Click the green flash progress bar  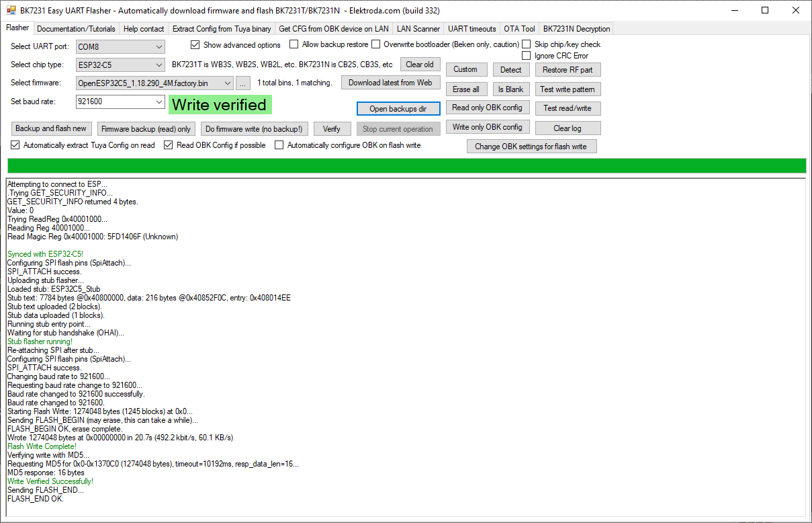(x=406, y=166)
